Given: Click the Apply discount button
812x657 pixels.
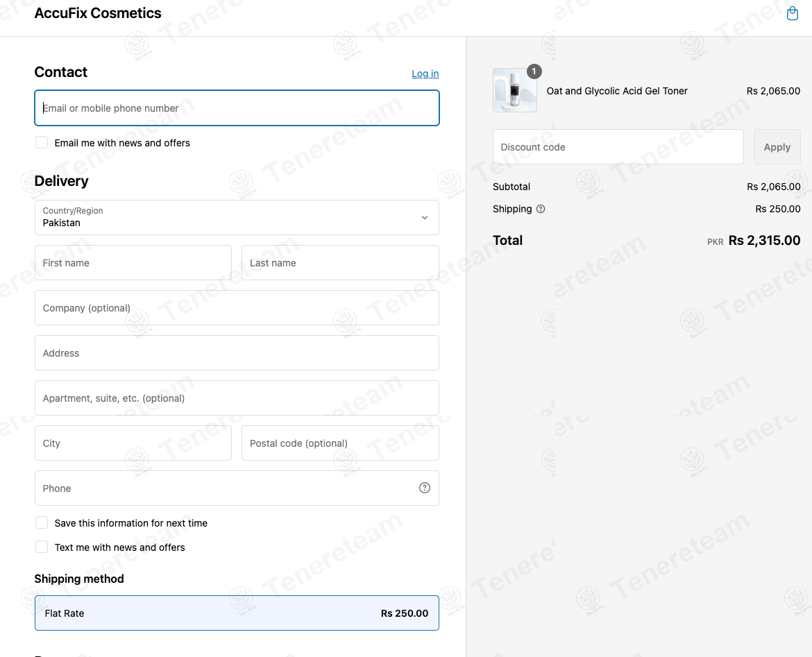Looking at the screenshot, I should (x=777, y=147).
